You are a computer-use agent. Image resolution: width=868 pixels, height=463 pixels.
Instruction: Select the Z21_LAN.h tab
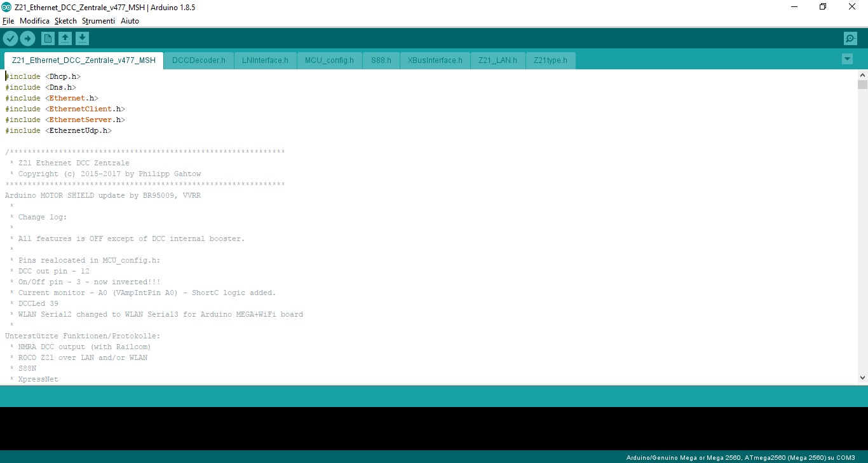[498, 60]
